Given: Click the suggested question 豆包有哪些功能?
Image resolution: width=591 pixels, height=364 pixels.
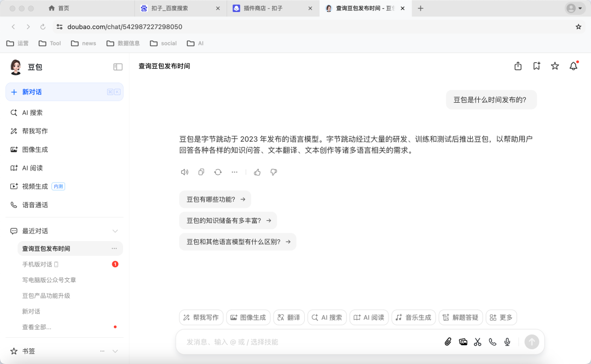Looking at the screenshot, I should [x=215, y=199].
